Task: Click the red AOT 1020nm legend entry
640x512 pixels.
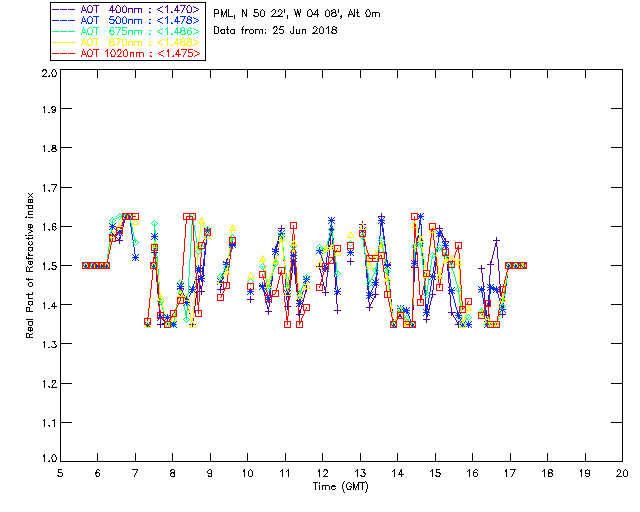Action: pyautogui.click(x=126, y=53)
